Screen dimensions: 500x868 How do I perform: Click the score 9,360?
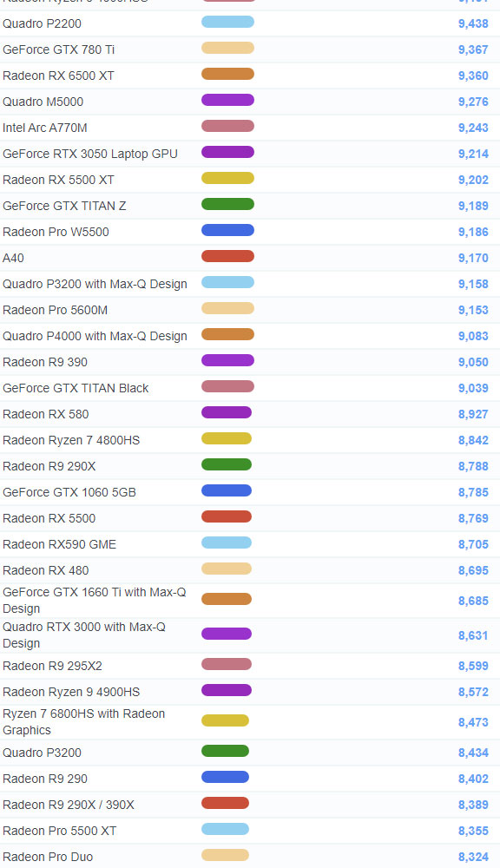(x=473, y=76)
